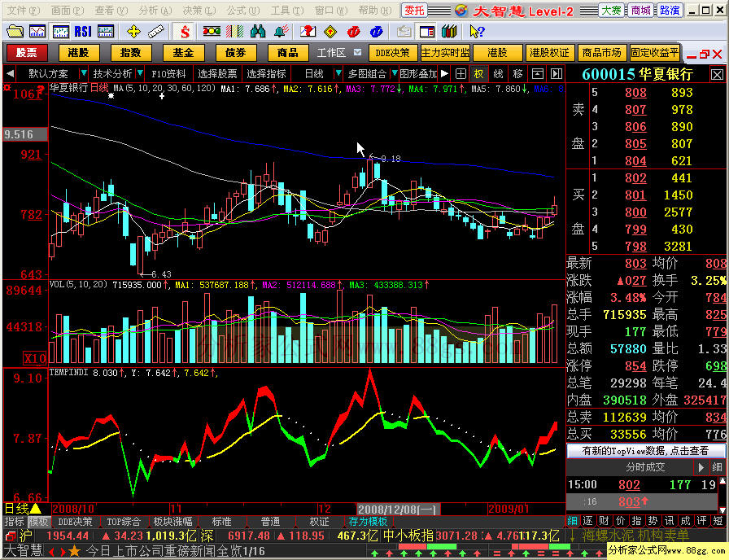Click the 选择指标 button
Viewport: 729px width, 560px height.
point(266,73)
